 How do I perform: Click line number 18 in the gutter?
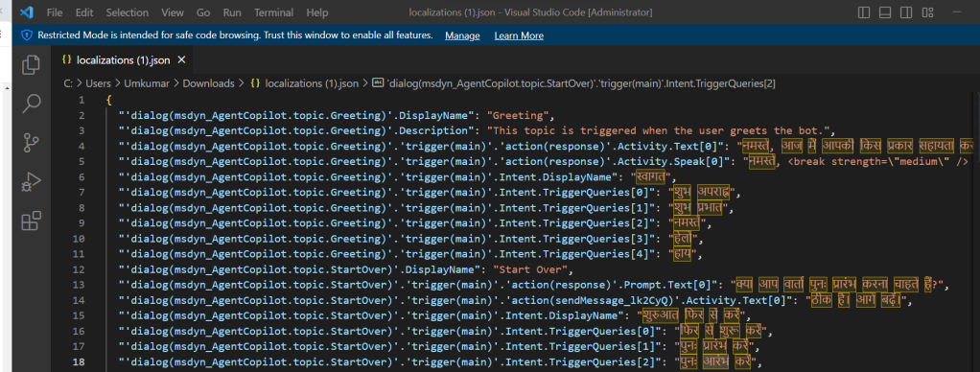point(79,361)
